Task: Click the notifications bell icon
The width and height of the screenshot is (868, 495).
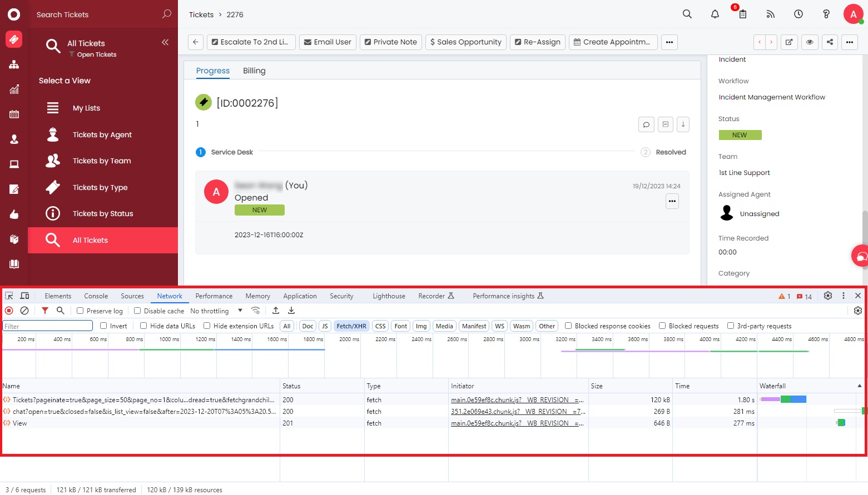Action: (x=715, y=14)
